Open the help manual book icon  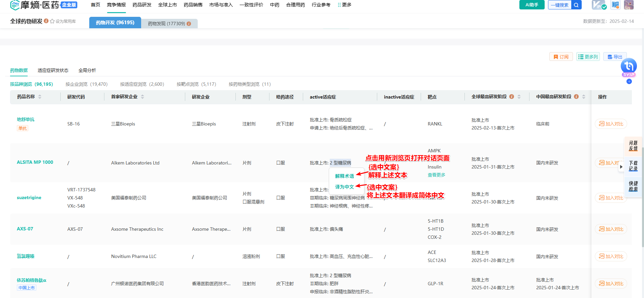[615, 5]
